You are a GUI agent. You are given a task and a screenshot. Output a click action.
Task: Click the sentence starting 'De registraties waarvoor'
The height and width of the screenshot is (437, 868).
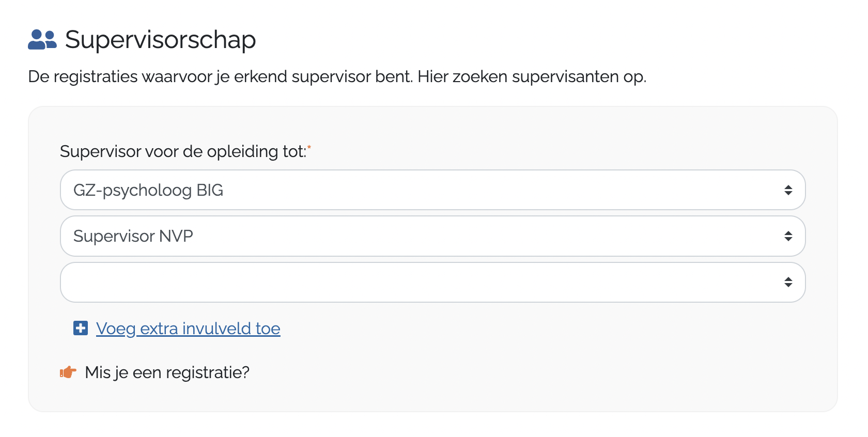220,76
